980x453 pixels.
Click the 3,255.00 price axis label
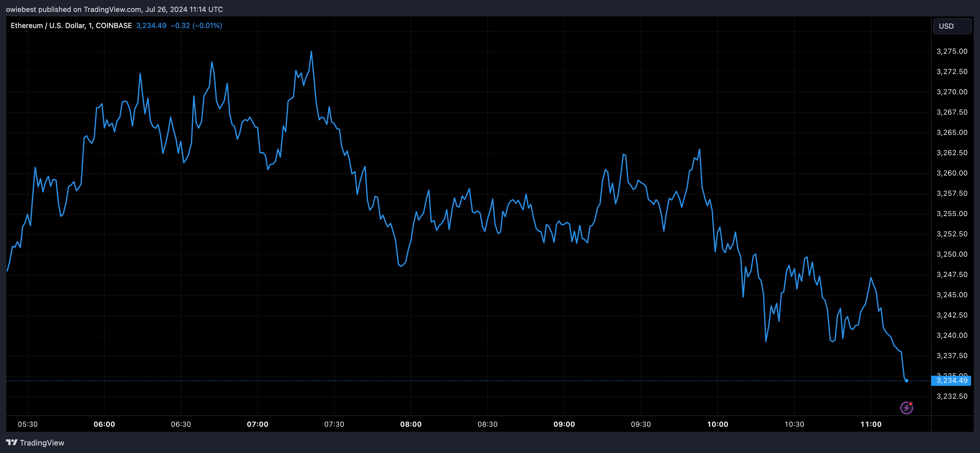click(x=952, y=214)
